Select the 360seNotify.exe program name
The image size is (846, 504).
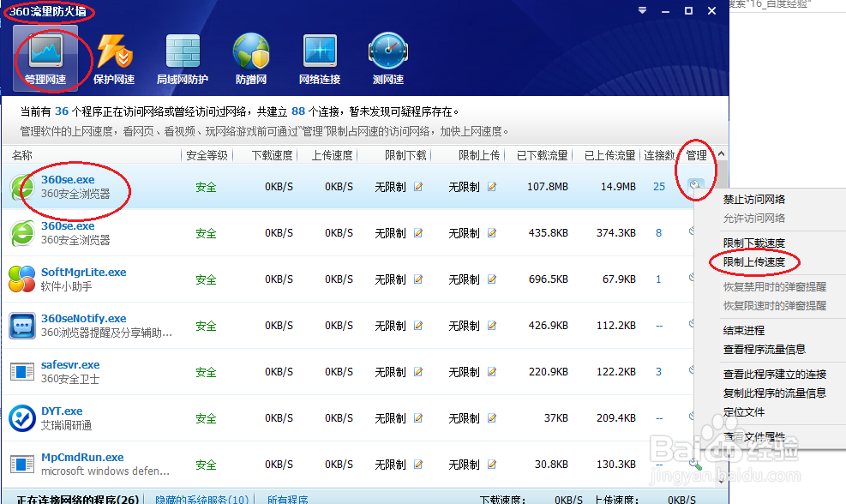click(84, 318)
